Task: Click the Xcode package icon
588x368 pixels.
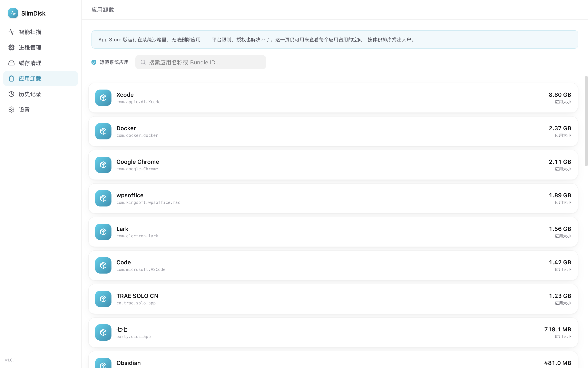Action: coord(103,98)
